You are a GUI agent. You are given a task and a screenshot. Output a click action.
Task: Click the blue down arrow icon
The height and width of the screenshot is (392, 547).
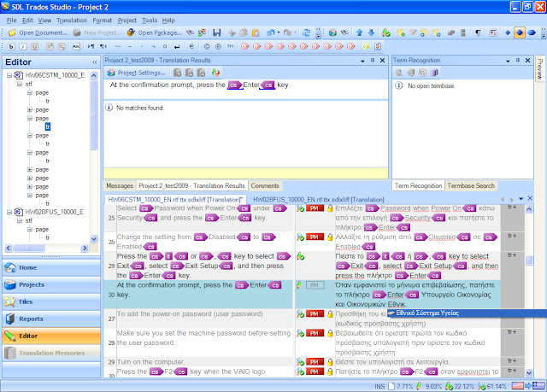coord(371,32)
